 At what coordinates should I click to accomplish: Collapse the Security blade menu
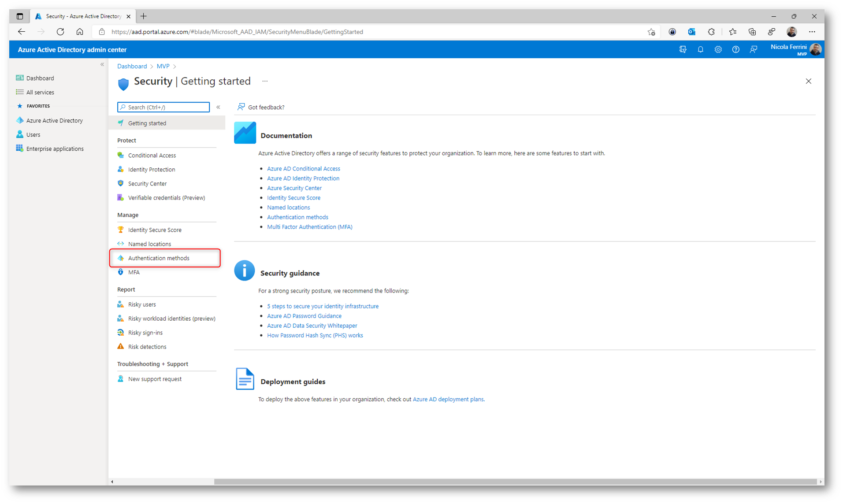(x=218, y=107)
